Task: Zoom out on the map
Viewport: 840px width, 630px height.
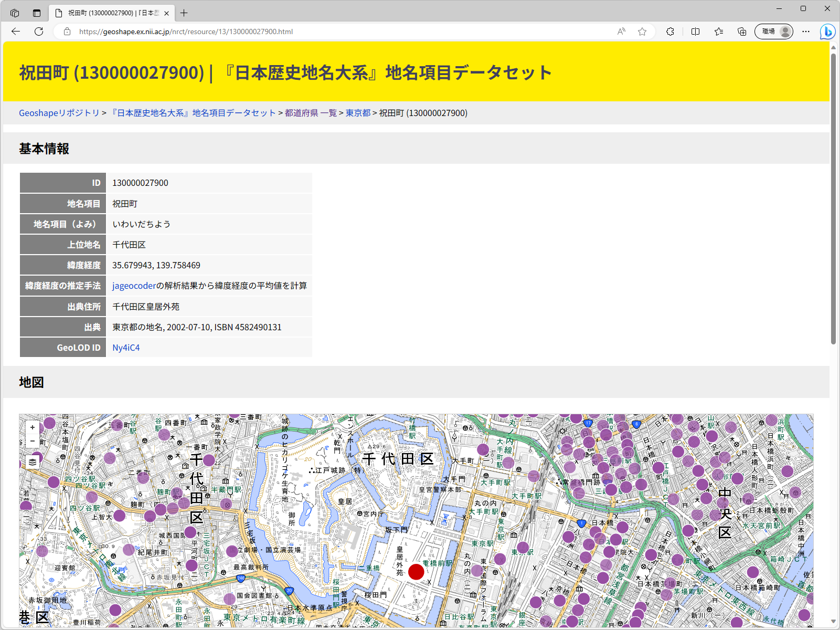Action: pyautogui.click(x=33, y=441)
